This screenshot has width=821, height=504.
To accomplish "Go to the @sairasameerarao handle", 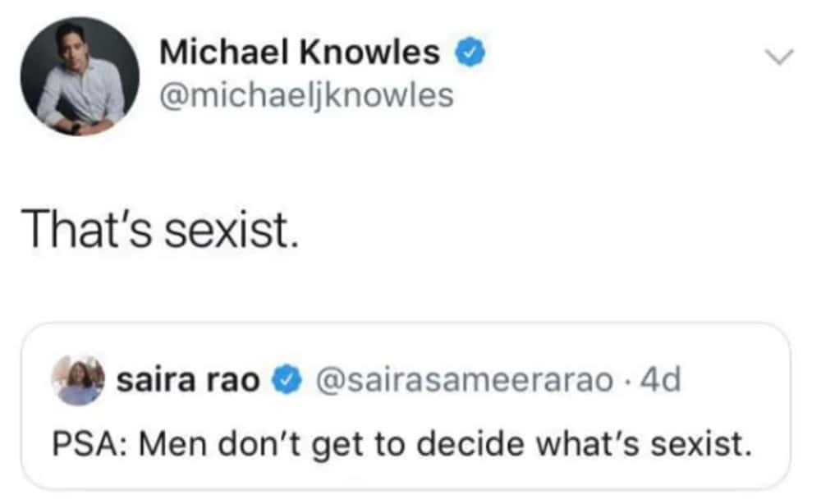I will [x=464, y=380].
